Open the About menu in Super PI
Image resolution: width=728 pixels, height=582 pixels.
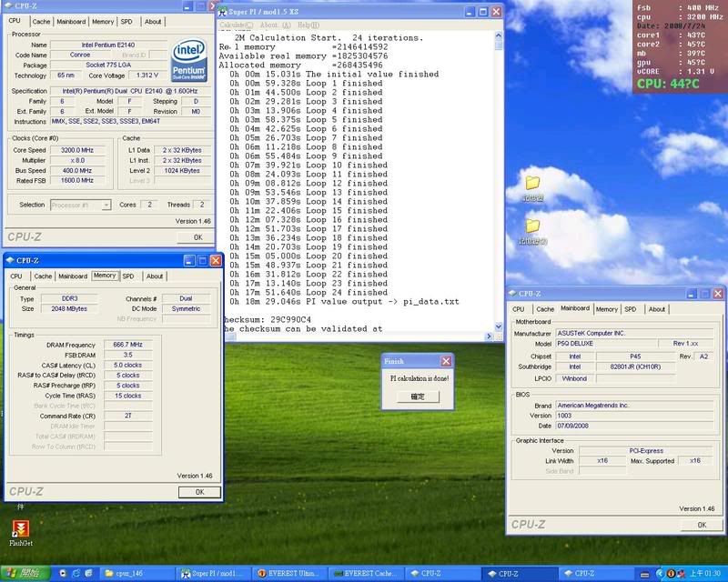point(276,25)
